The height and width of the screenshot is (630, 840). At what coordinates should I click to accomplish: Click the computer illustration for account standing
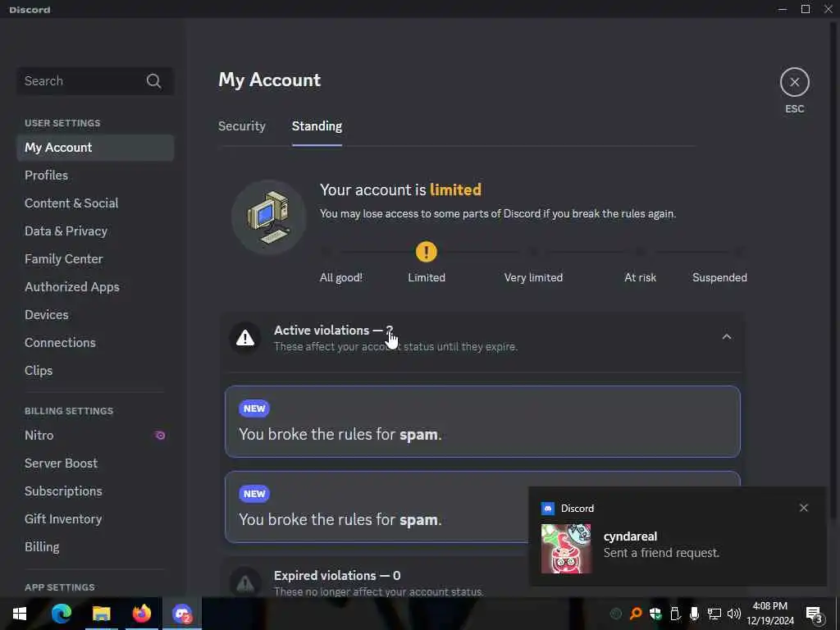pos(268,217)
